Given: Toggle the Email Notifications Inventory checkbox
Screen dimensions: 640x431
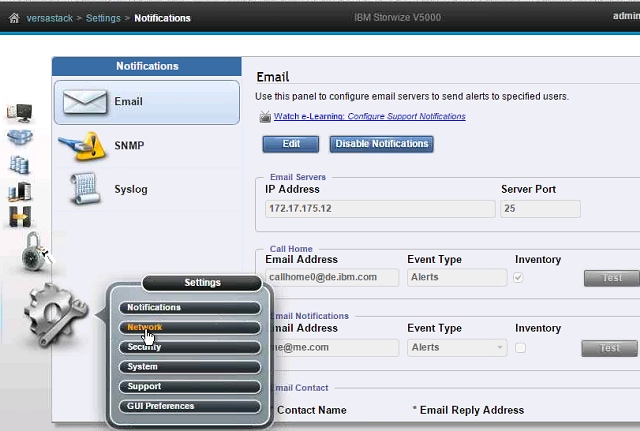Looking at the screenshot, I should point(520,348).
